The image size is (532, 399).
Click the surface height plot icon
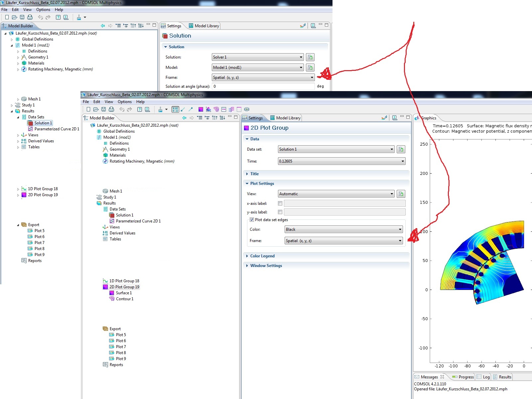coord(208,109)
